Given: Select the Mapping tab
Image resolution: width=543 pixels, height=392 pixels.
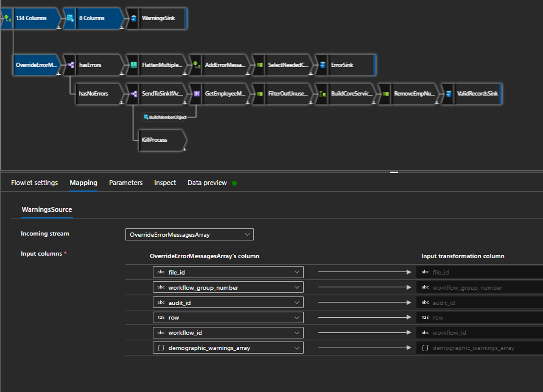Looking at the screenshot, I should tap(83, 183).
